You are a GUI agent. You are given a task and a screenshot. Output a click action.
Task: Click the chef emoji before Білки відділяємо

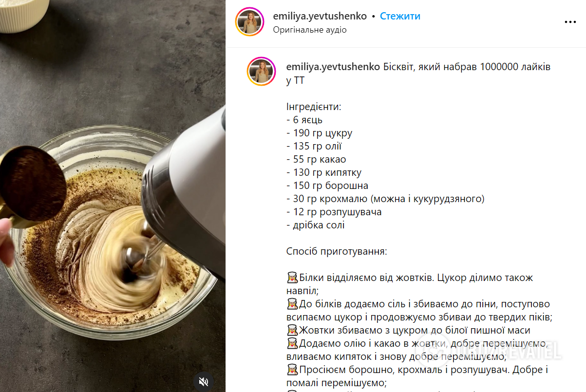292,278
